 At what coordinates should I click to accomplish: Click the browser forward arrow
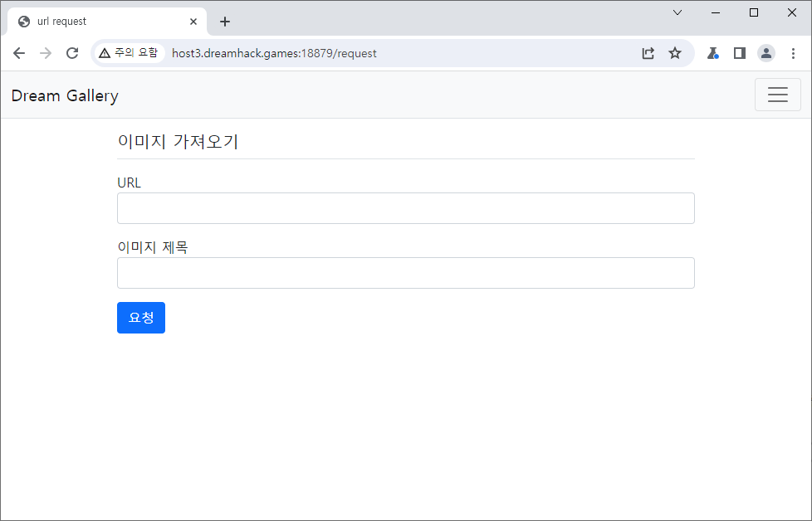46,53
